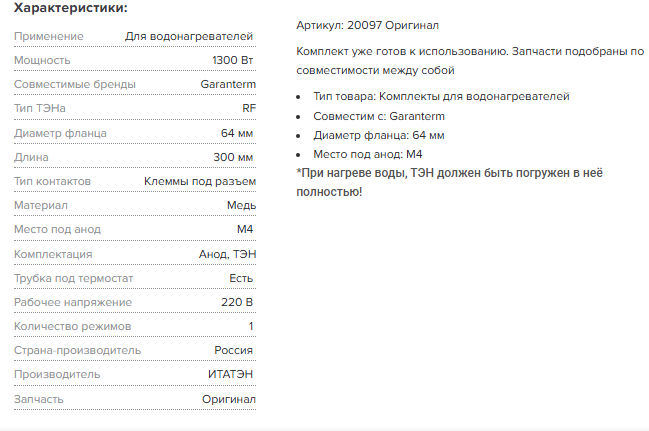The height and width of the screenshot is (431, 649).
Task: Select the bullet 'Диаметр фланца: 64 мм'
Action: point(379,135)
